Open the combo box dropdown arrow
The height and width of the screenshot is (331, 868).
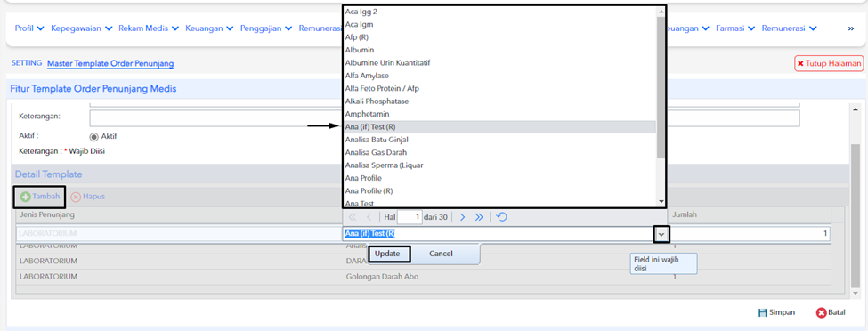(x=661, y=234)
